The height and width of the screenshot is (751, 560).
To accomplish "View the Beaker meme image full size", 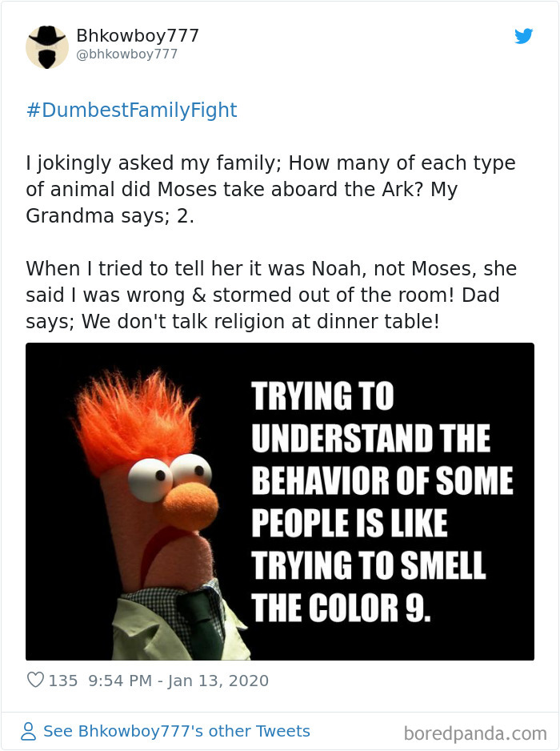I will pyautogui.click(x=280, y=500).
